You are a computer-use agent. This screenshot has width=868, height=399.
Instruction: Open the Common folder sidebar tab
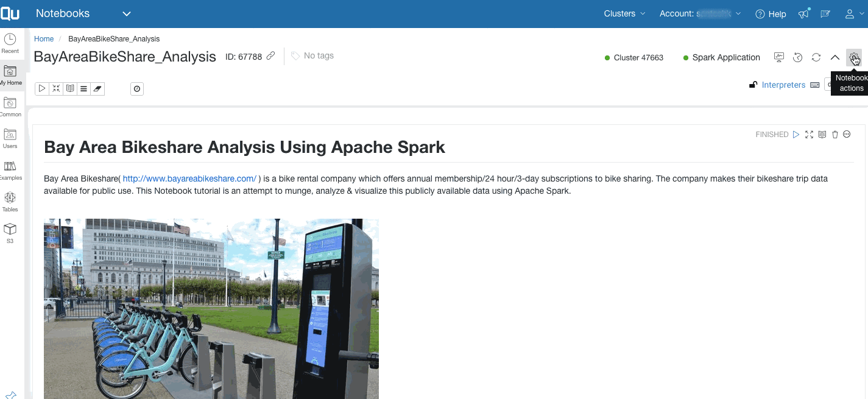pos(10,107)
